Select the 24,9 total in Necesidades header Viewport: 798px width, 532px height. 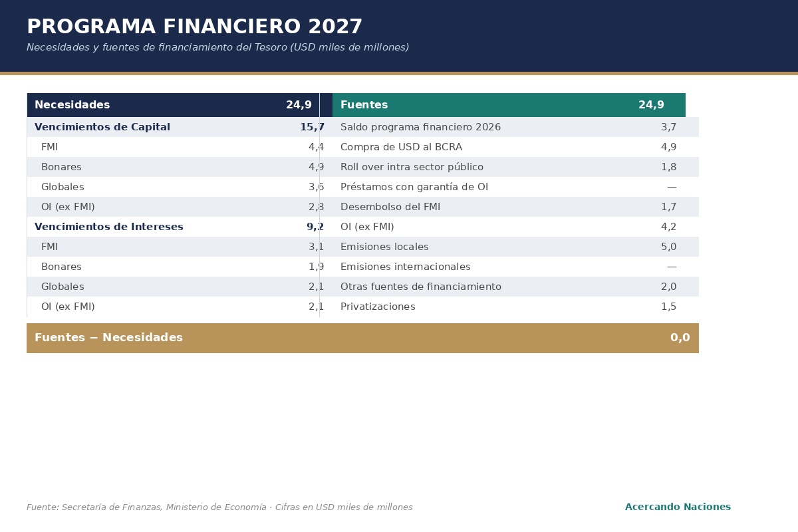pos(299,105)
